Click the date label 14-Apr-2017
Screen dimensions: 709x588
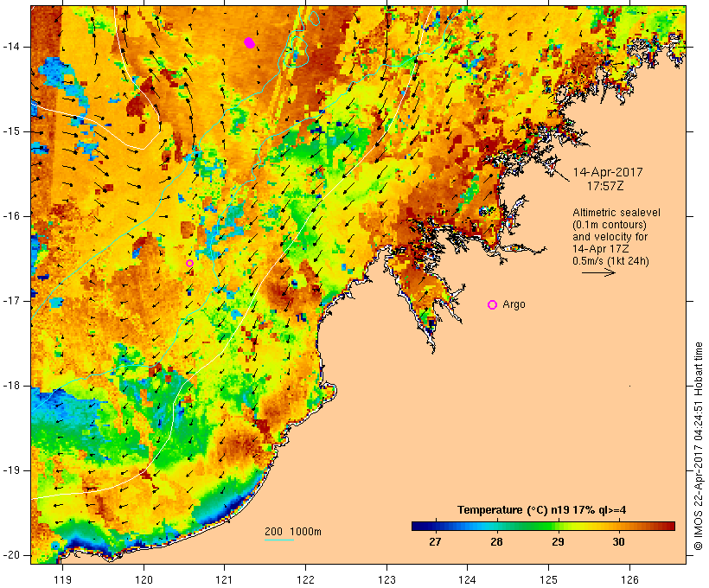pyautogui.click(x=608, y=172)
